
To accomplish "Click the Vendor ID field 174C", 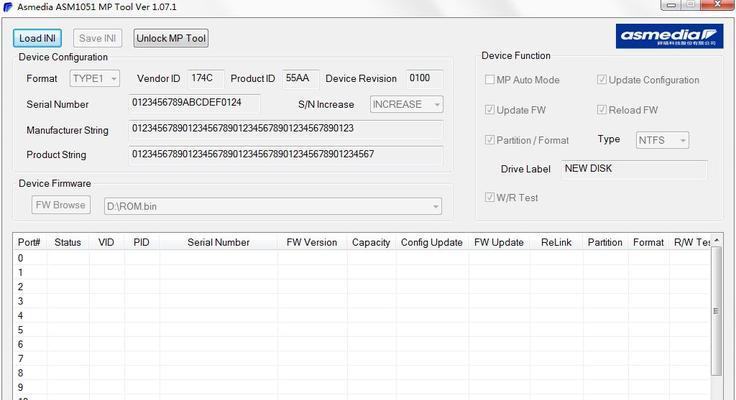I will [206, 78].
